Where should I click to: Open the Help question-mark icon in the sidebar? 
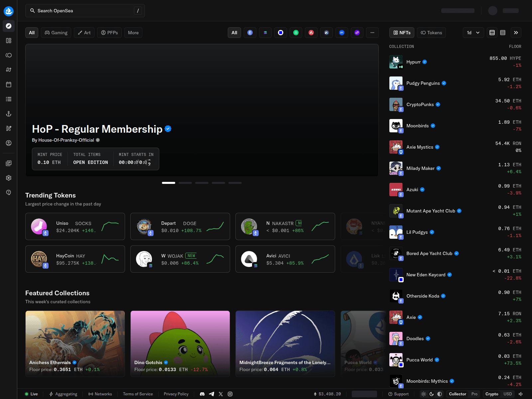click(x=9, y=193)
